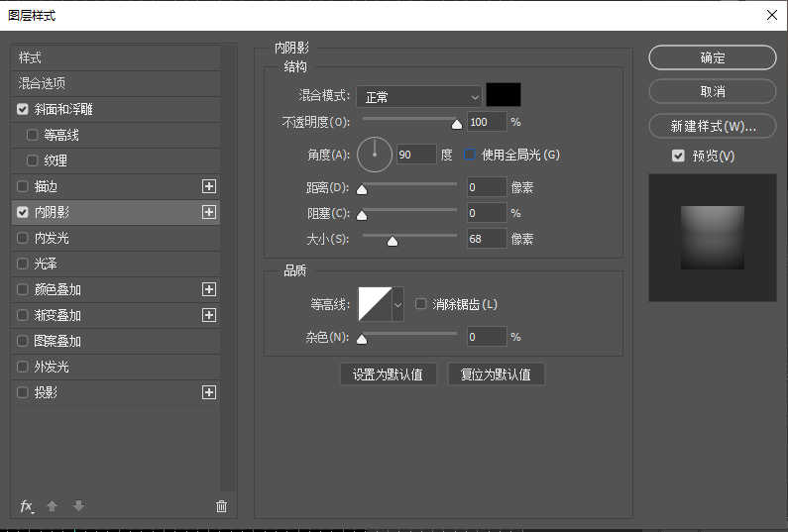Screen dimensions: 788x532
Task: Click the 阻塞 value field
Action: tap(487, 213)
